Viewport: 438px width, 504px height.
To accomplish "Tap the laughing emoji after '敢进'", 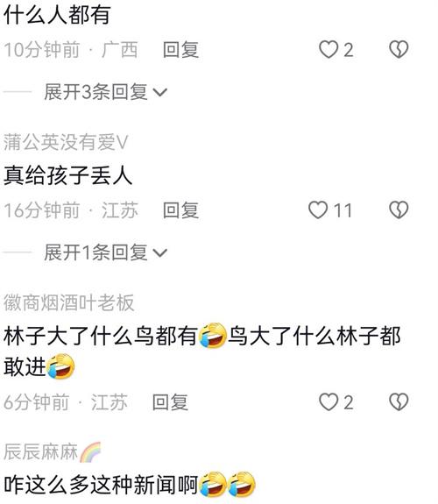I will tap(60, 366).
